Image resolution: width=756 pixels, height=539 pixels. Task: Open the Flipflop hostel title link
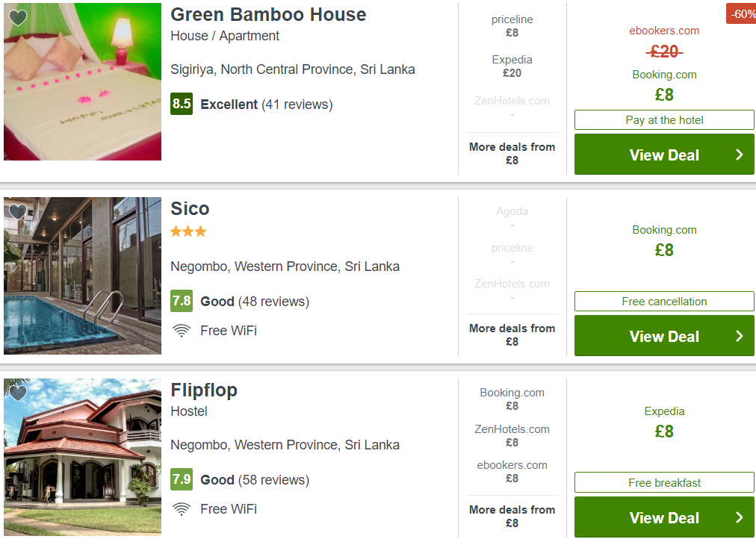pos(204,390)
